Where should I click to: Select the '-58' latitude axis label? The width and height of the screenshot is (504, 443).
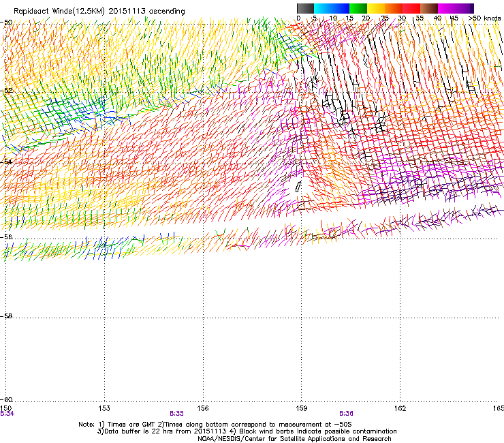click(x=6, y=316)
